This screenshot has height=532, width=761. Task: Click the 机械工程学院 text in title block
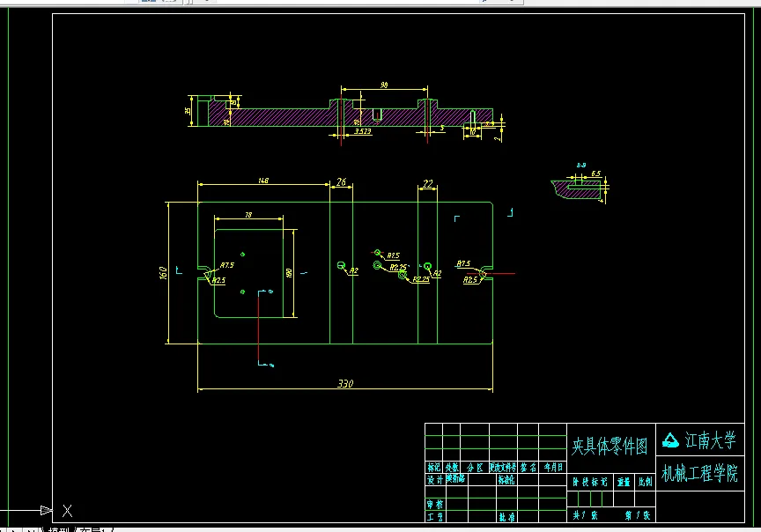point(699,473)
